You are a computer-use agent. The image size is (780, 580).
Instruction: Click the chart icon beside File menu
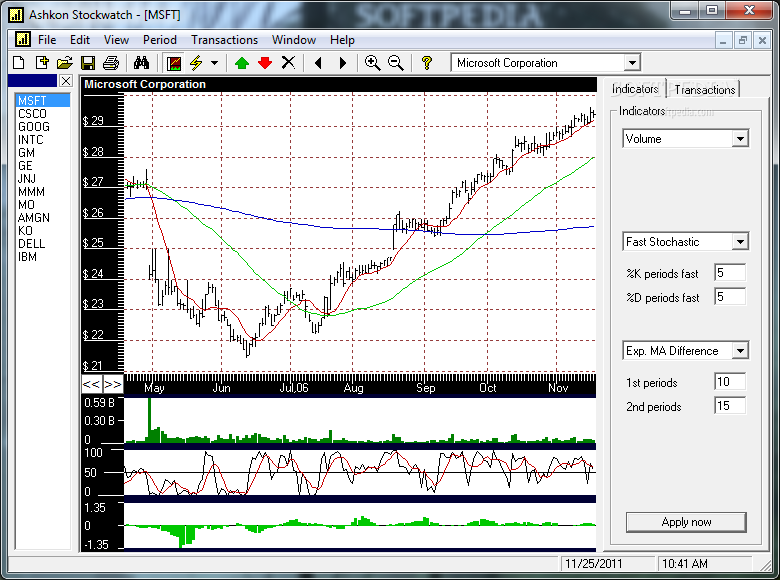click(22, 39)
